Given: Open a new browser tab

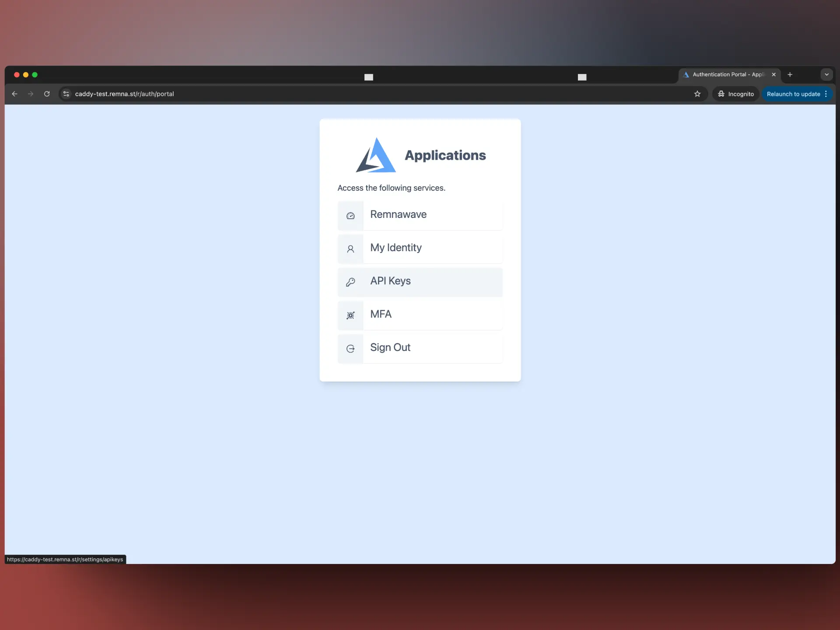Looking at the screenshot, I should pos(790,74).
